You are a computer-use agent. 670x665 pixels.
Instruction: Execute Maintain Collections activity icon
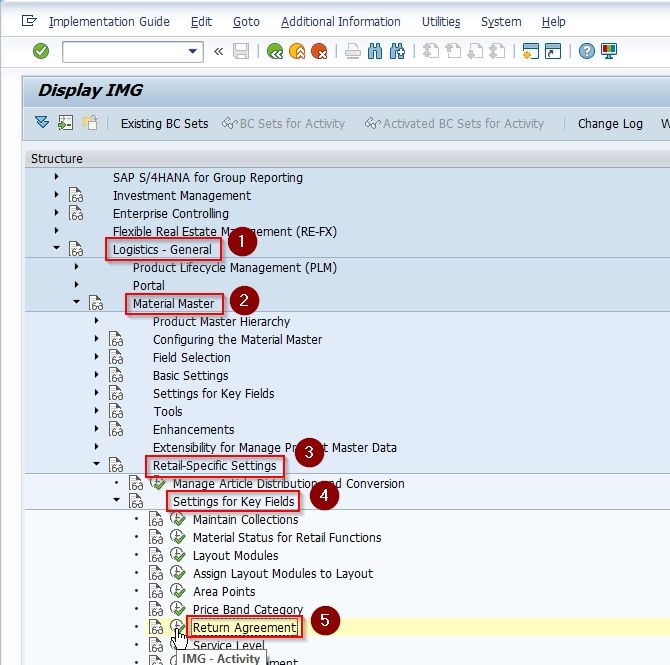[177, 519]
